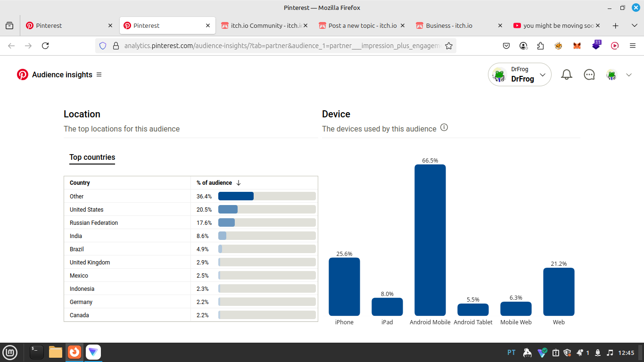Open a new browser tab
The height and width of the screenshot is (362, 644).
pos(615,25)
